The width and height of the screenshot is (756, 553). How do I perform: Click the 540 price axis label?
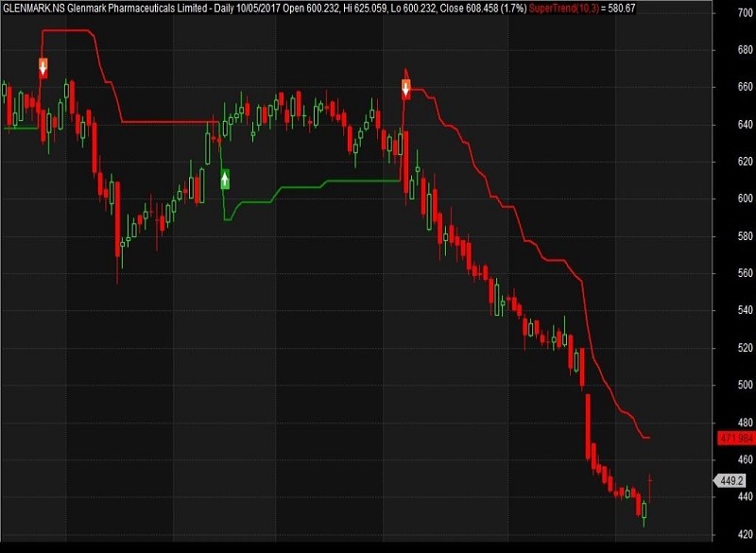(746, 310)
